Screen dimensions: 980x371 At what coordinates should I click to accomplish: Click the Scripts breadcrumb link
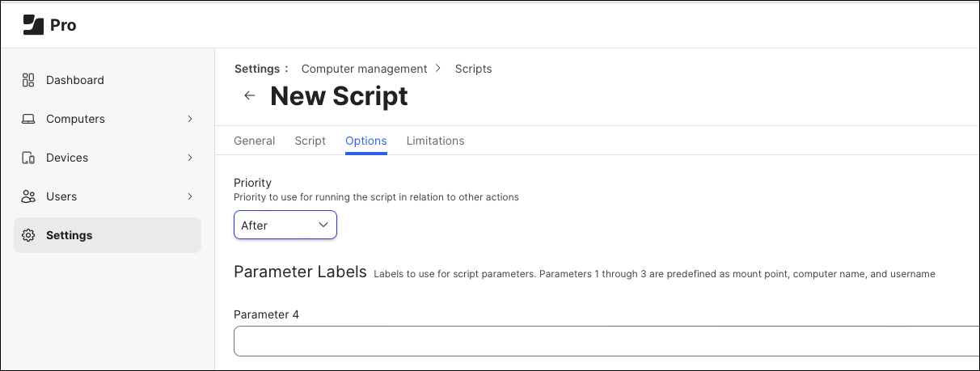[x=473, y=69]
